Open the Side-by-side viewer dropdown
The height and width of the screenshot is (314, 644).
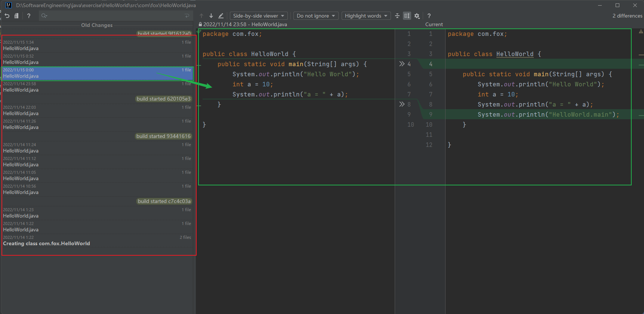[259, 16]
